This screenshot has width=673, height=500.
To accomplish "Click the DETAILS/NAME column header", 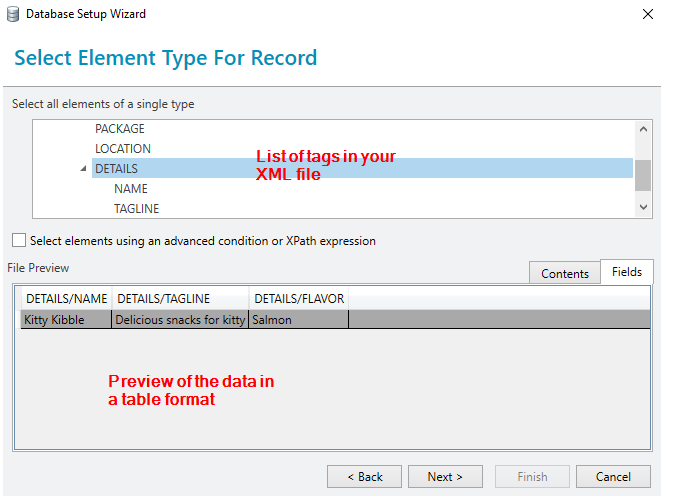I will tap(67, 298).
